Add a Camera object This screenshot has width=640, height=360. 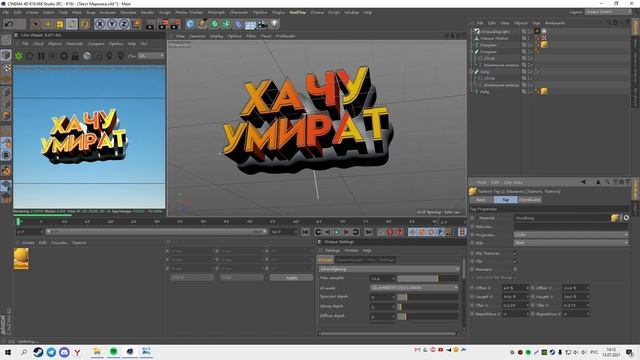pos(262,25)
